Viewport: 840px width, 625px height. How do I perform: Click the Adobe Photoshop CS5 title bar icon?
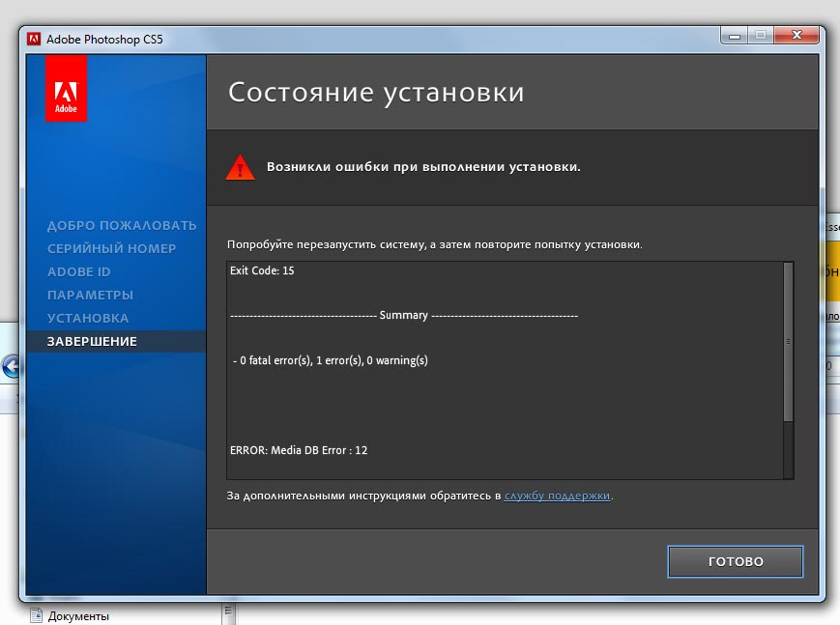click(34, 39)
